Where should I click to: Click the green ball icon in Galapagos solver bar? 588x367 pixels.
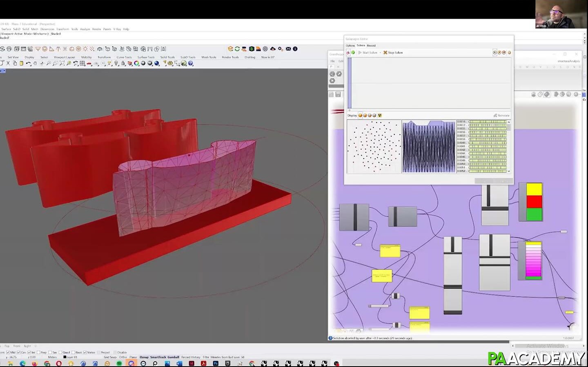(x=353, y=53)
